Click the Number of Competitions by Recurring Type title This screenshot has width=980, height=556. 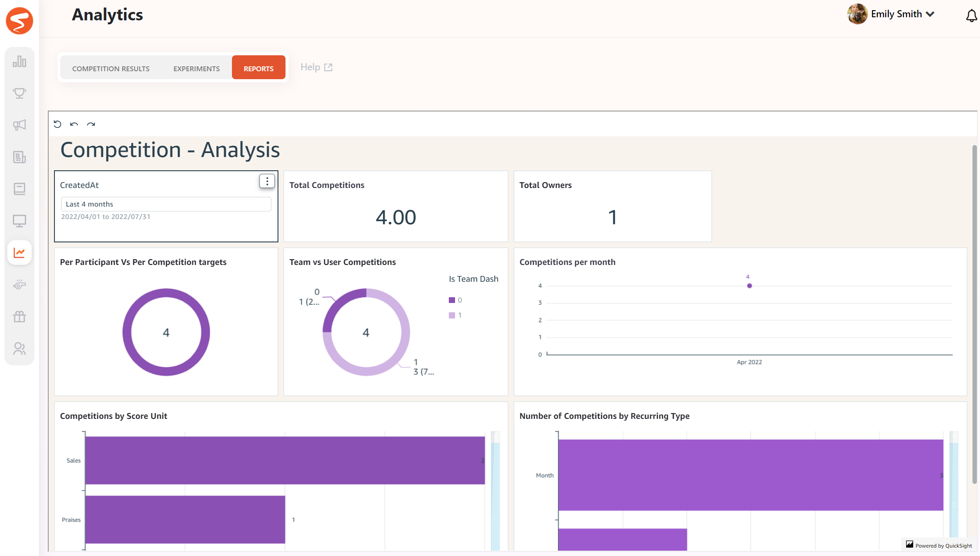[x=605, y=416]
